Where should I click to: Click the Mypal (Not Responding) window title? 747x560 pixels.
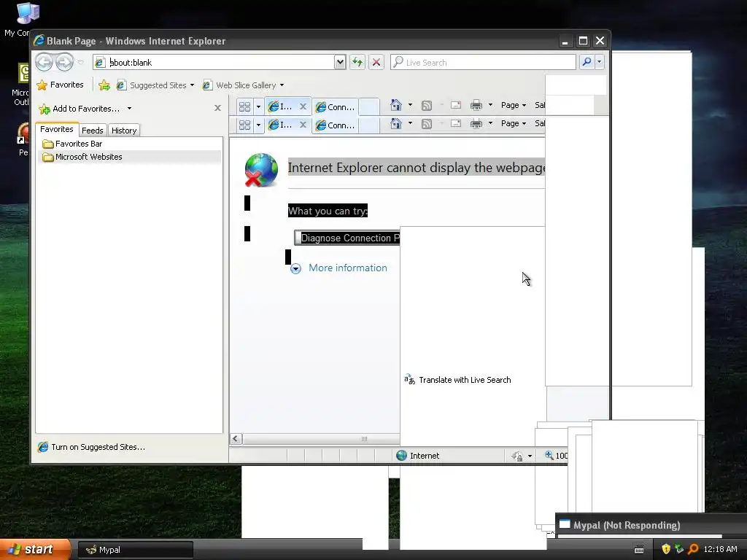[627, 525]
